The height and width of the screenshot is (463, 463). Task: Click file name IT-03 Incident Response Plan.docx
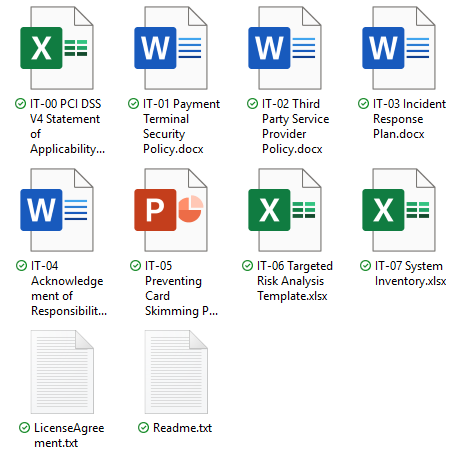(409, 119)
